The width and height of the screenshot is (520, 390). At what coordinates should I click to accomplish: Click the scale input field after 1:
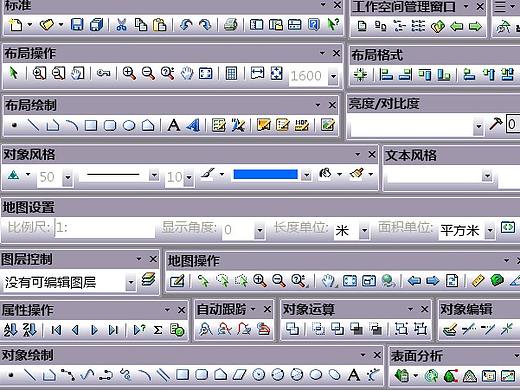(x=105, y=228)
